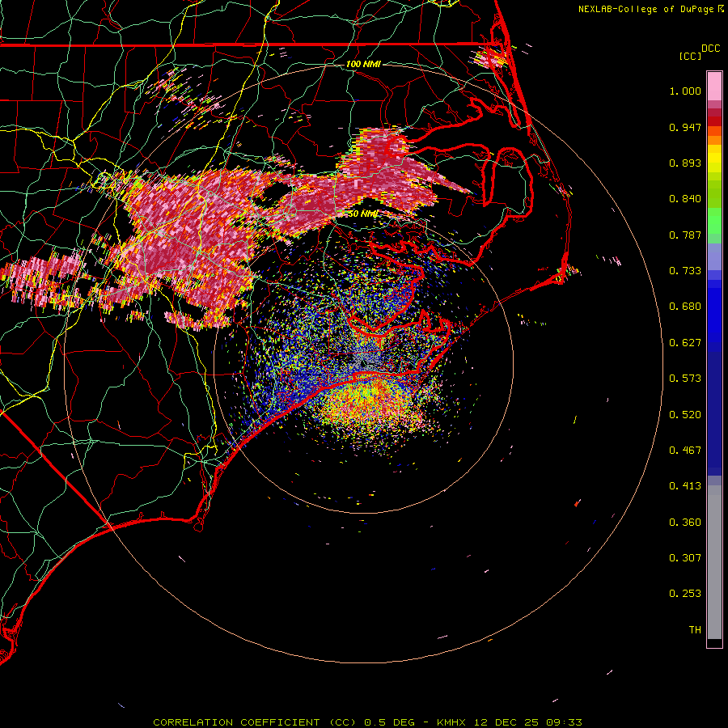
Task: Click the 0.253 scale value
Action: pos(685,594)
